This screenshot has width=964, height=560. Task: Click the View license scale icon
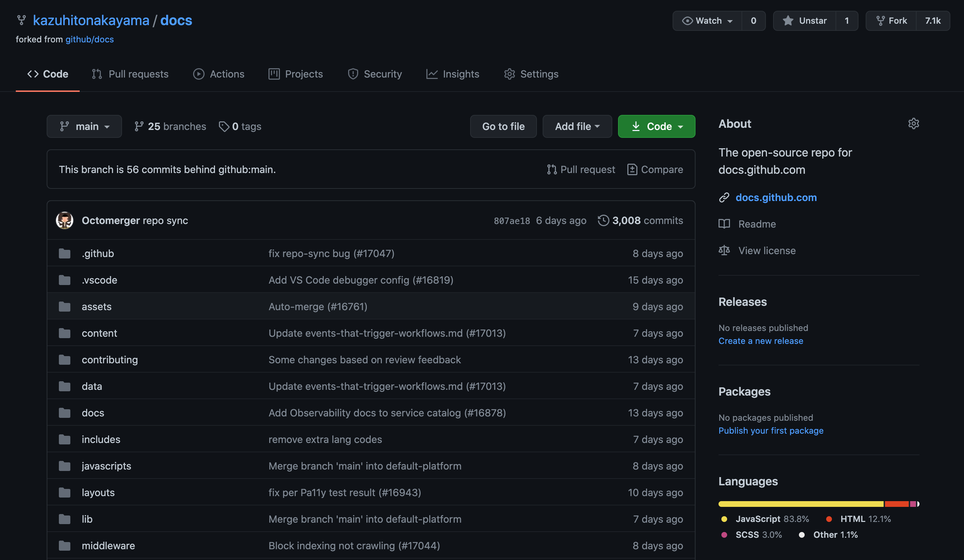point(724,251)
